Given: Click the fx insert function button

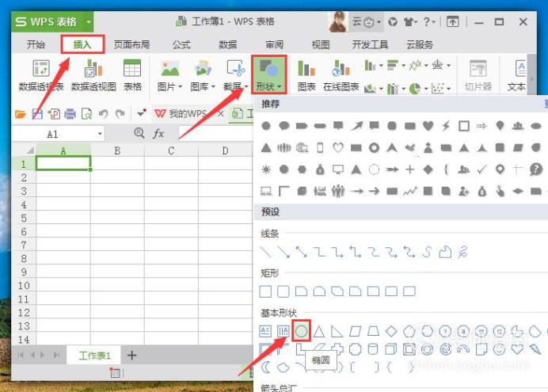Looking at the screenshot, I should (x=158, y=133).
